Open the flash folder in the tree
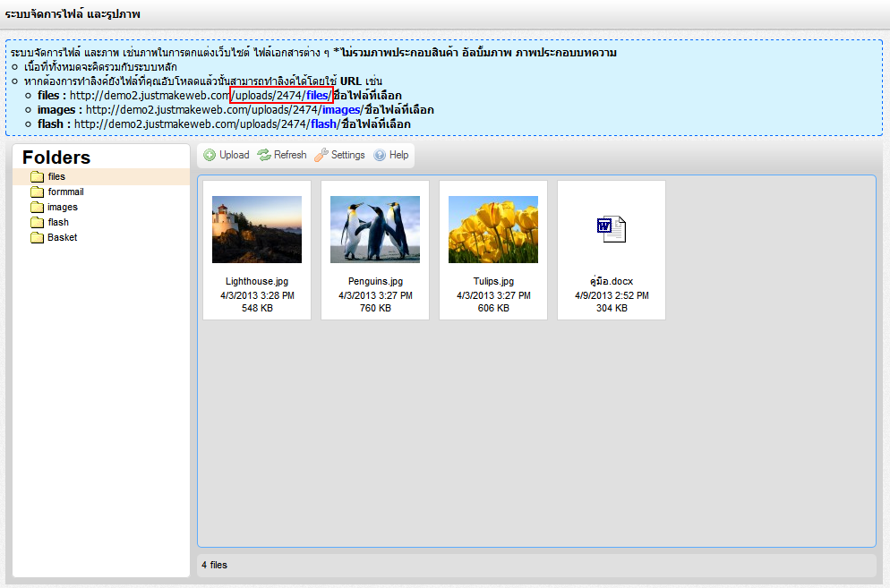This screenshot has width=890, height=588. [x=58, y=223]
